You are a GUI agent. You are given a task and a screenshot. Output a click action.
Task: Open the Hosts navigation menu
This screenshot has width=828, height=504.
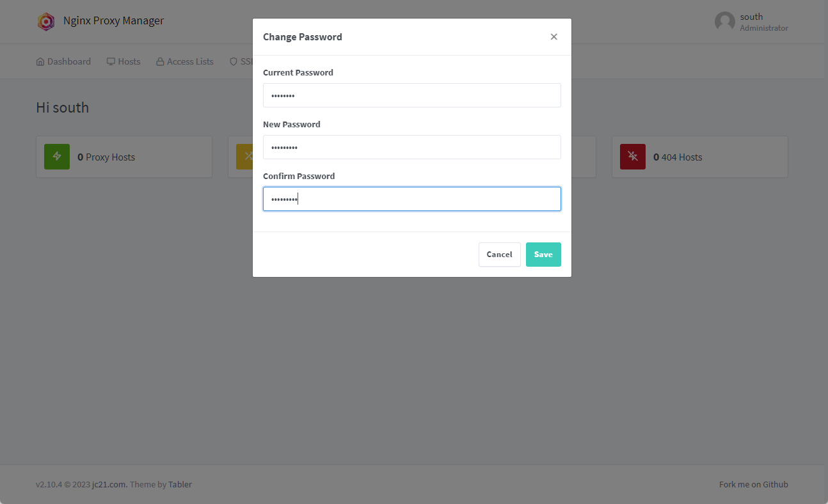[123, 62]
